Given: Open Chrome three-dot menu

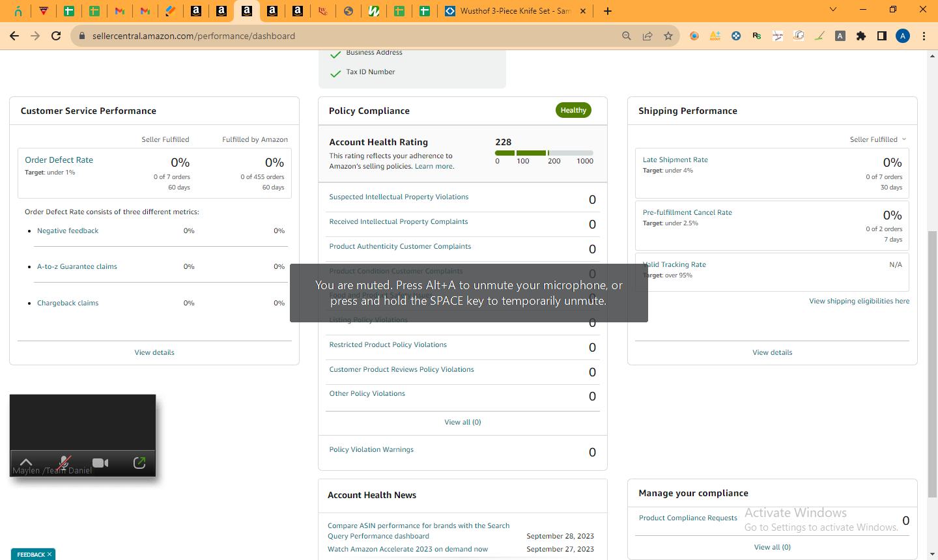Looking at the screenshot, I should pyautogui.click(x=924, y=36).
